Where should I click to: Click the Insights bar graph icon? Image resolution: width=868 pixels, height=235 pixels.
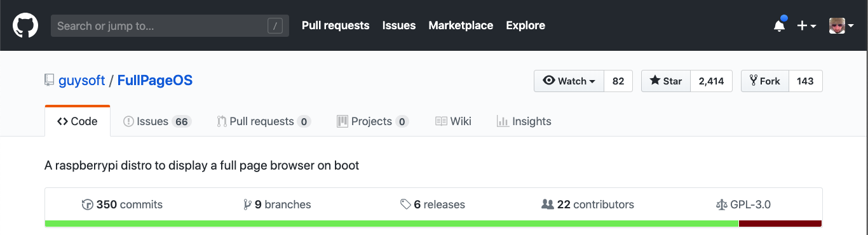click(x=503, y=121)
